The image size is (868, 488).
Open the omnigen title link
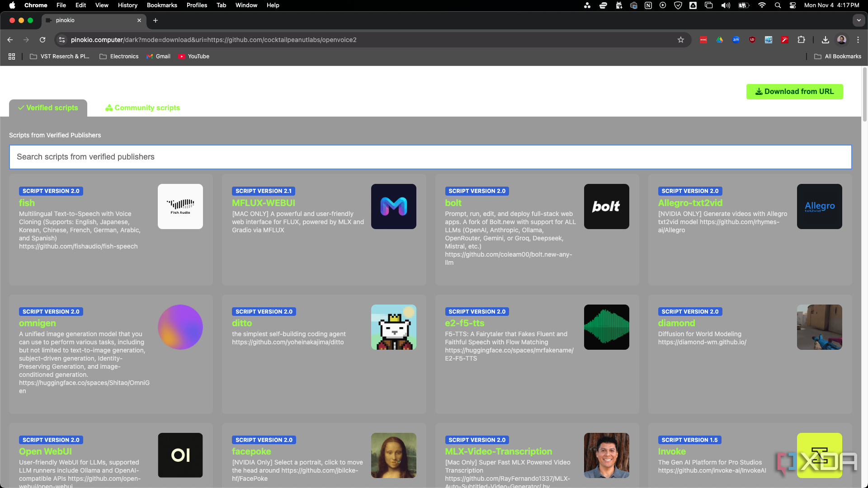click(38, 324)
